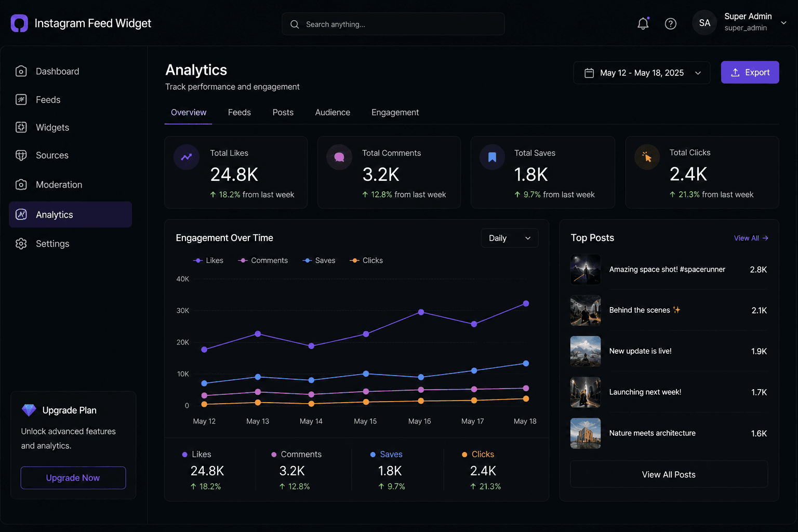Click the Sources sidebar icon
The height and width of the screenshot is (532, 798).
point(21,155)
